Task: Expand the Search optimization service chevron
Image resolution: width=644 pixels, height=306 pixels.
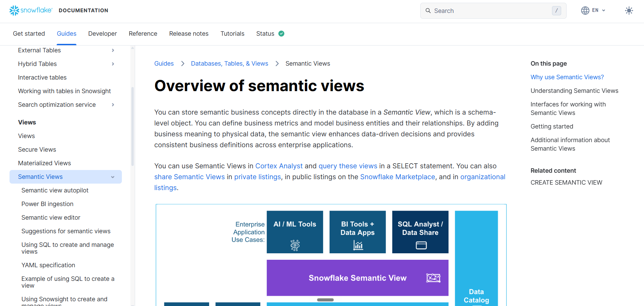Action: 113,105
